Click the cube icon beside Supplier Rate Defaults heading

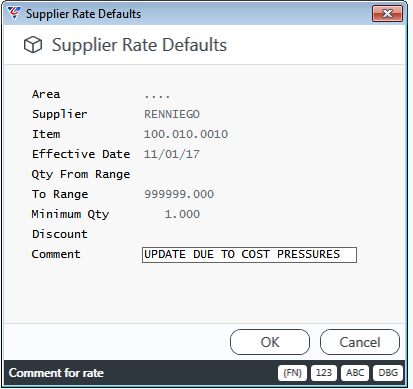tap(33, 45)
